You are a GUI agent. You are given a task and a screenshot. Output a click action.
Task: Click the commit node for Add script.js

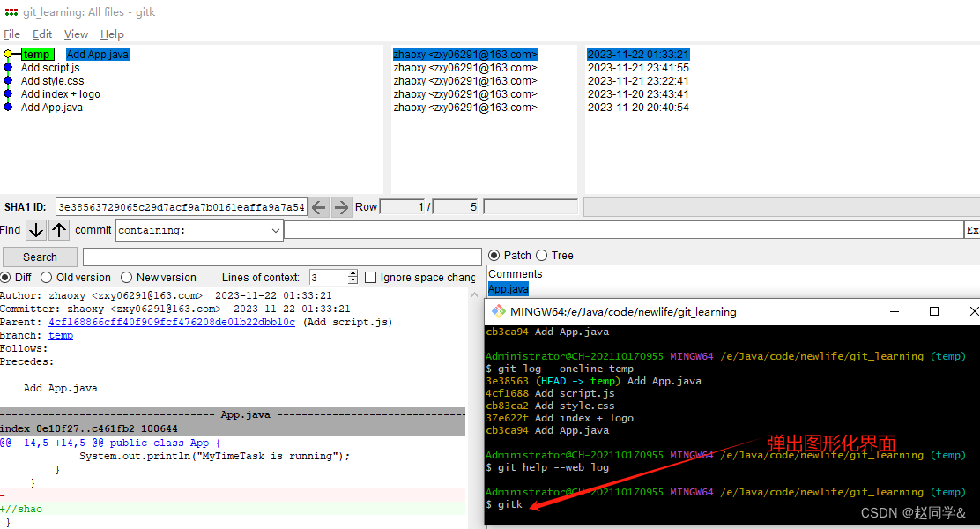point(8,68)
